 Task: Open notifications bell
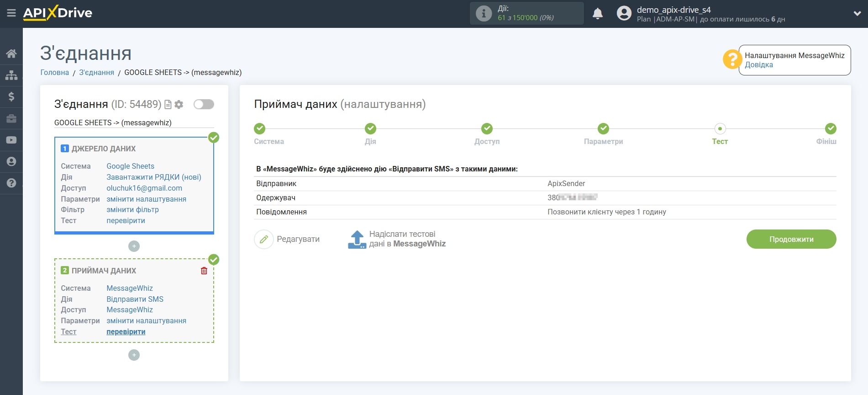598,14
